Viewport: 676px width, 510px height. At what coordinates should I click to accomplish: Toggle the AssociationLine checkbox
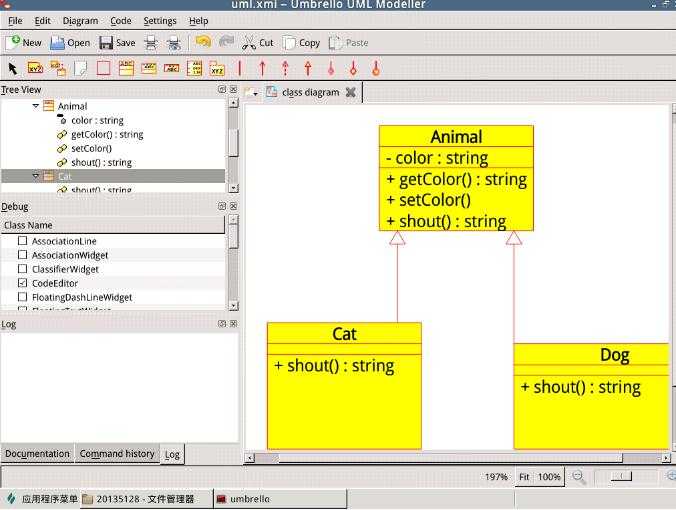(22, 241)
